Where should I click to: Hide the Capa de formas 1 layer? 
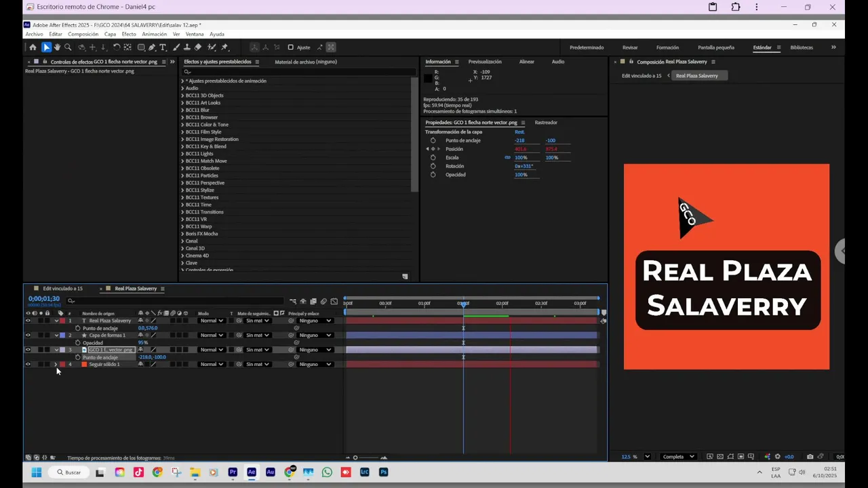[x=28, y=335]
